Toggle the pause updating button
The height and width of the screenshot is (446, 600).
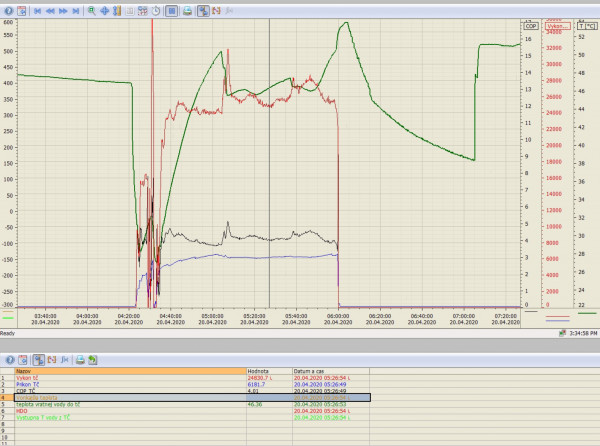(172, 11)
